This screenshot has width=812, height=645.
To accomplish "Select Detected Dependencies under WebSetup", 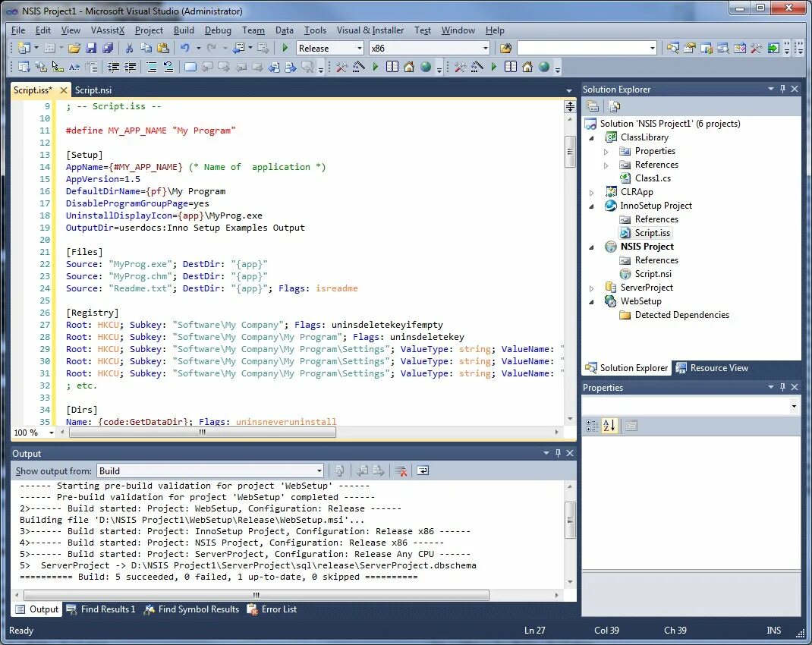I will [681, 315].
